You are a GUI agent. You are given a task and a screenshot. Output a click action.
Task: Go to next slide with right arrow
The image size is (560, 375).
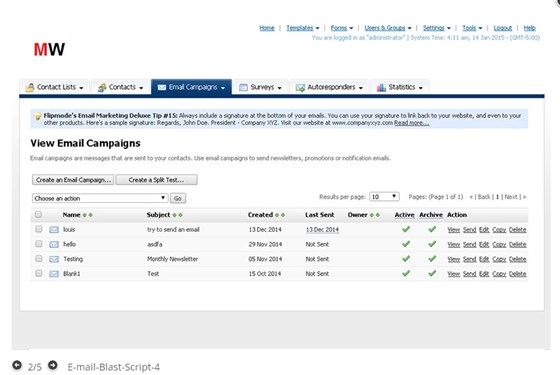click(52, 365)
